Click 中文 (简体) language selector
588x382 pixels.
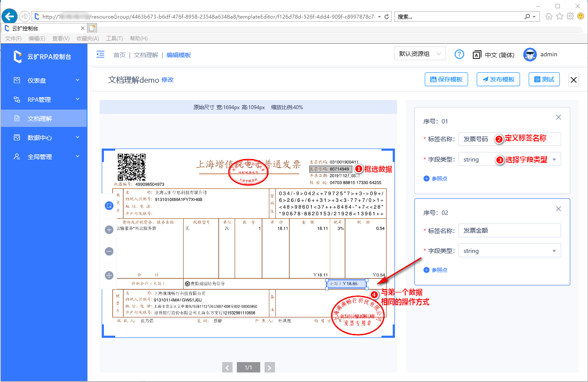500,55
